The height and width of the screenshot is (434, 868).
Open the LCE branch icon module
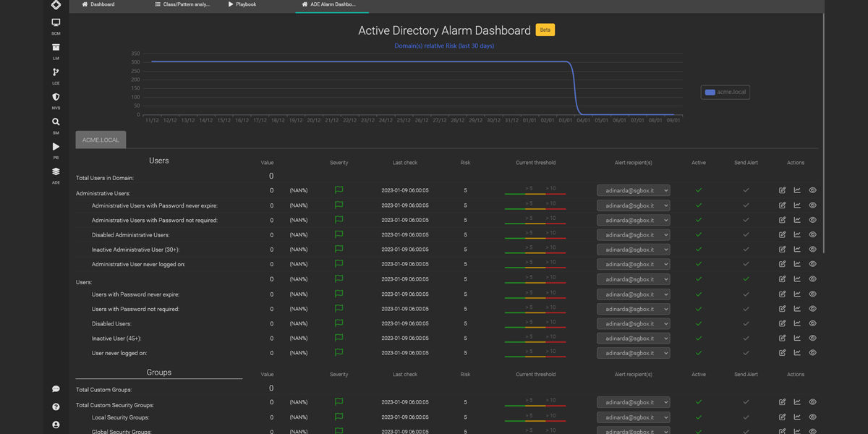point(56,75)
